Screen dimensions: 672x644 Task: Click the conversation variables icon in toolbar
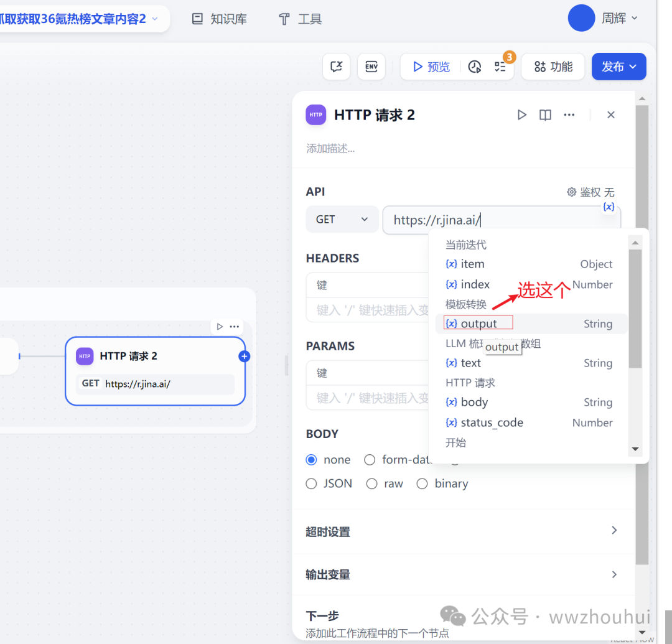coord(337,67)
